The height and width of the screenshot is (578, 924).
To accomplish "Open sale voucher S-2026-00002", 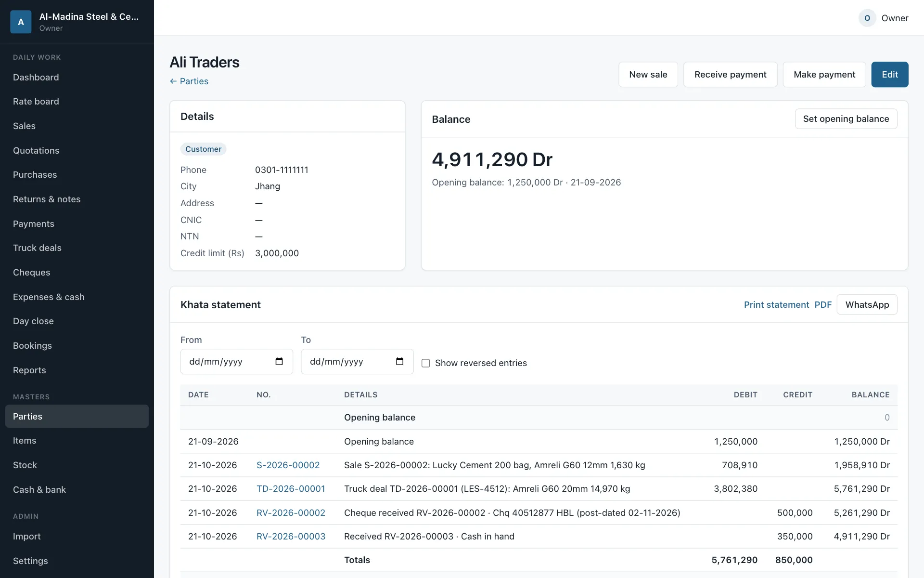I will click(288, 465).
